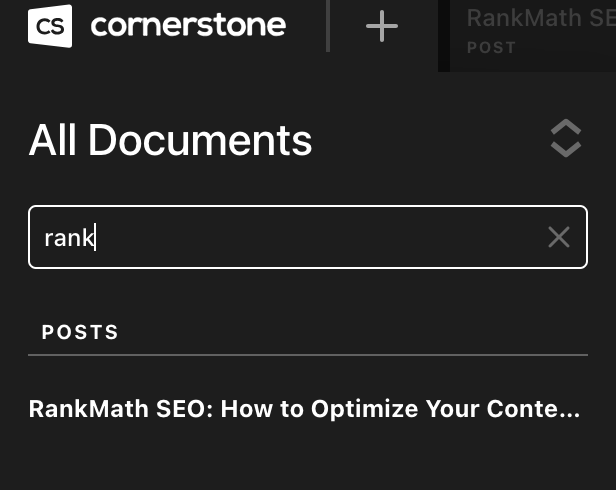Click the typed word "rank" in search box
616x490 pixels.
[x=68, y=238]
